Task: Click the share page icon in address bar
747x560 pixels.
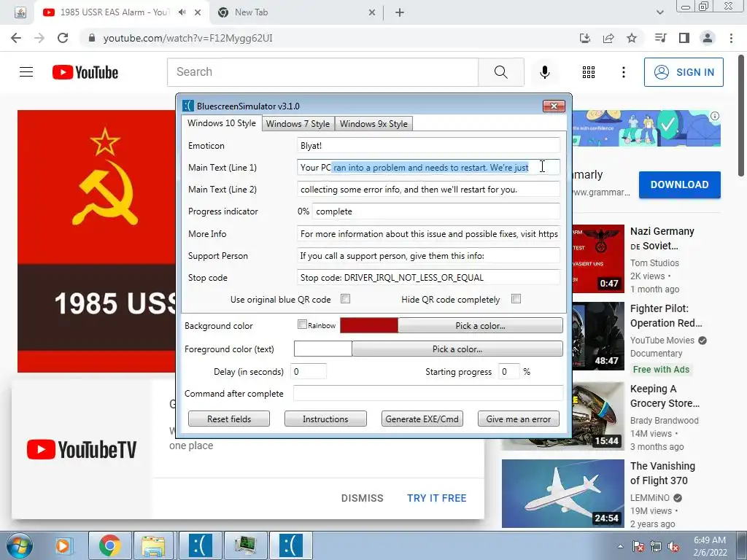Action: pyautogui.click(x=608, y=38)
